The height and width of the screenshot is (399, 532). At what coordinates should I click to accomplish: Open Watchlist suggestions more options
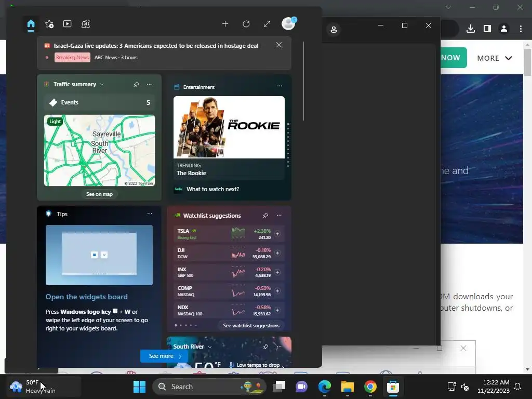click(279, 215)
